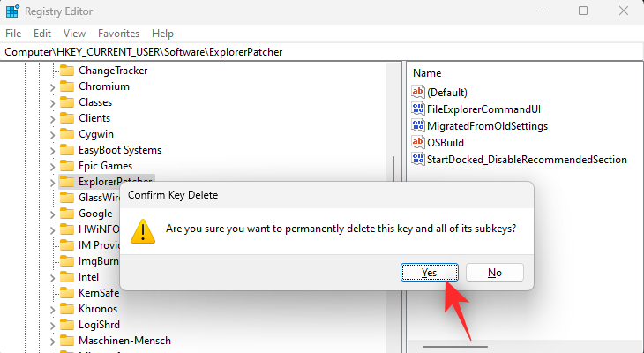This screenshot has width=644, height=353.
Task: Click the Registry Editor app icon
Action: (12, 11)
